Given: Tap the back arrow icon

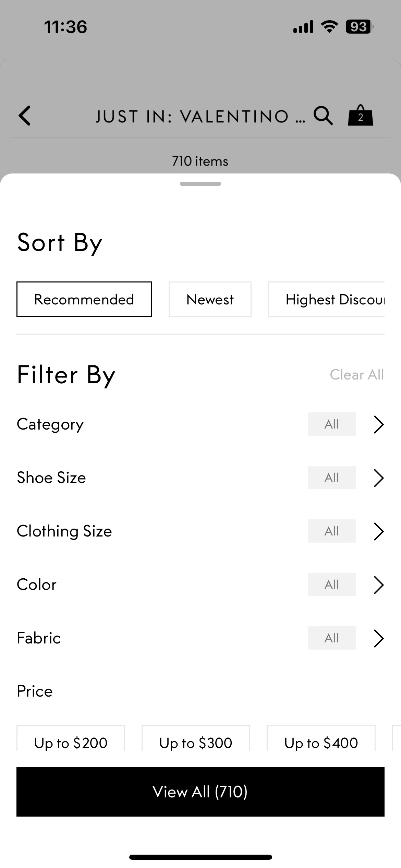Looking at the screenshot, I should [25, 116].
